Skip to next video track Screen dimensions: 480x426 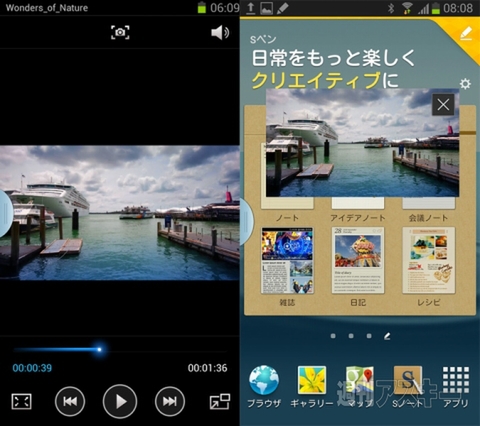170,401
